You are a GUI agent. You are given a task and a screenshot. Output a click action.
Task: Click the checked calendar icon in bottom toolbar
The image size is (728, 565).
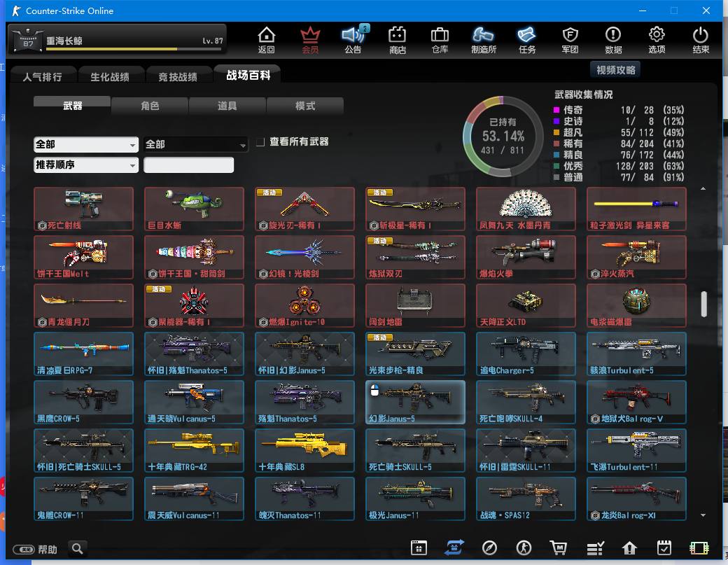point(664,547)
